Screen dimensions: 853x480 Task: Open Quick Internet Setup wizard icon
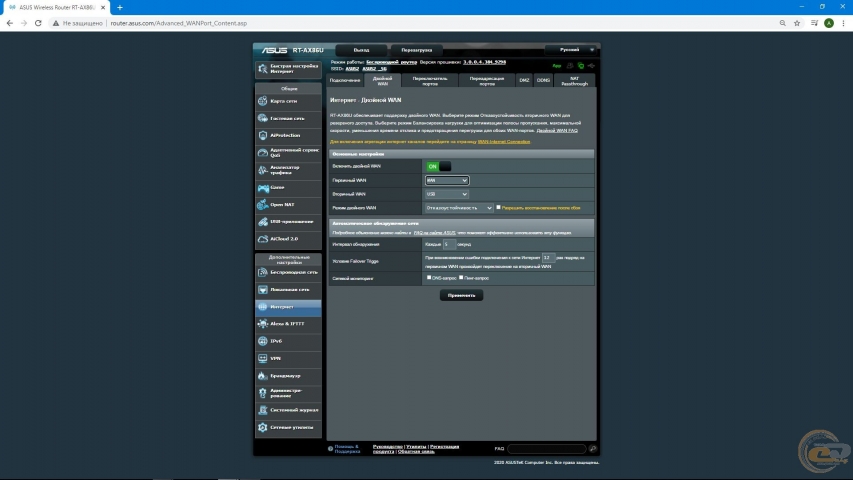[x=263, y=69]
